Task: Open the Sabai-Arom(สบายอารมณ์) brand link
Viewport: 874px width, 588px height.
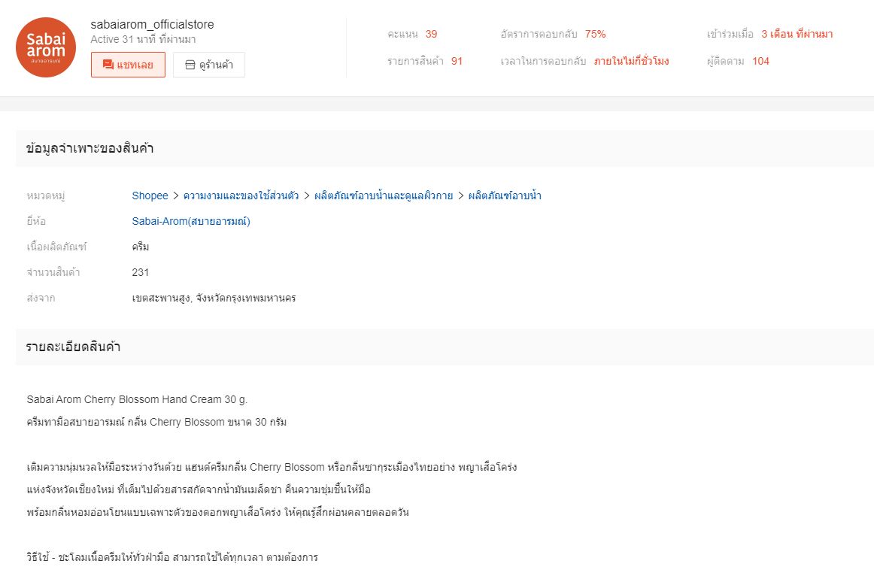Action: click(191, 221)
